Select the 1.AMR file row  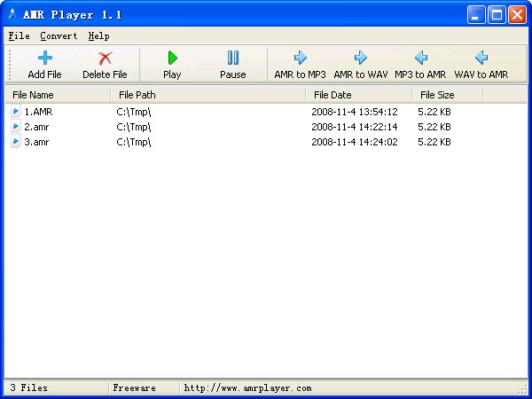tap(38, 112)
